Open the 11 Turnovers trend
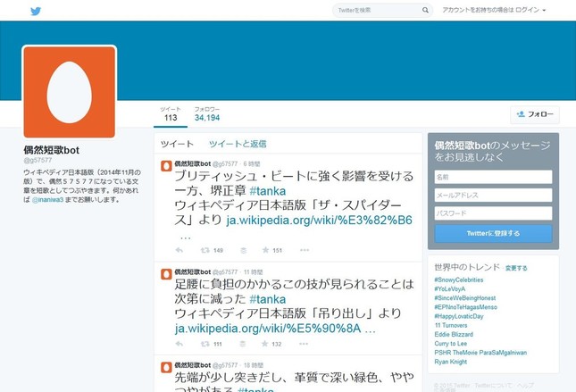 451,326
